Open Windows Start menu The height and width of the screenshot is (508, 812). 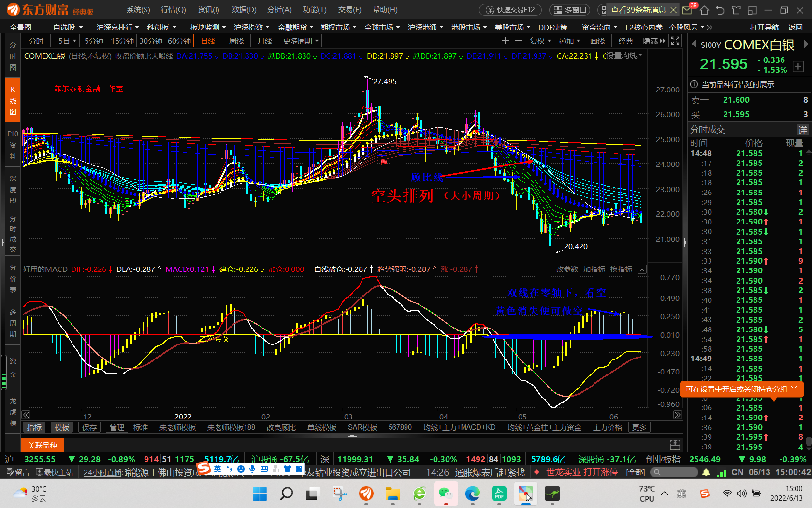(260, 494)
